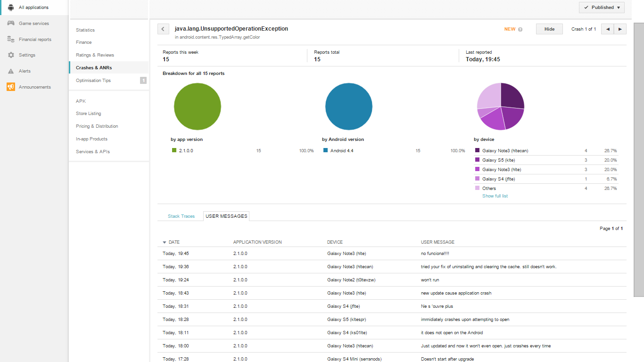Screen dimensions: 644x362
Task: Click the page vertical scrollbar
Action: 639,160
